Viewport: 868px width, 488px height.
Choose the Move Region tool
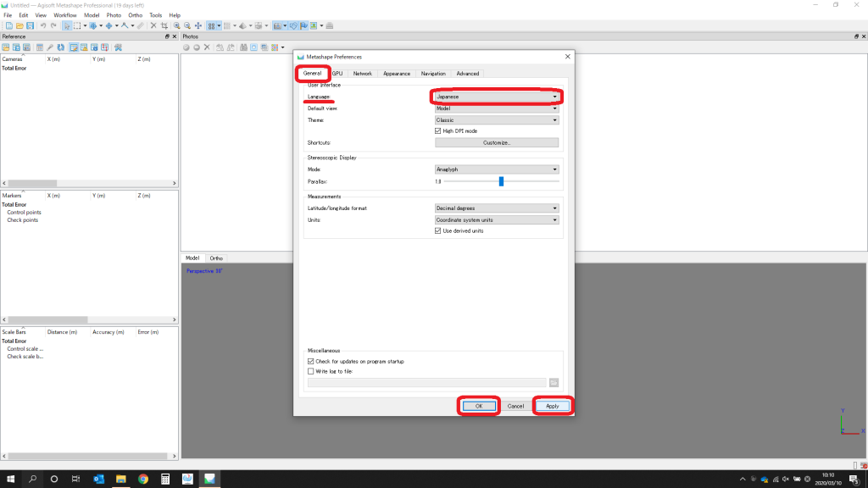(x=93, y=25)
